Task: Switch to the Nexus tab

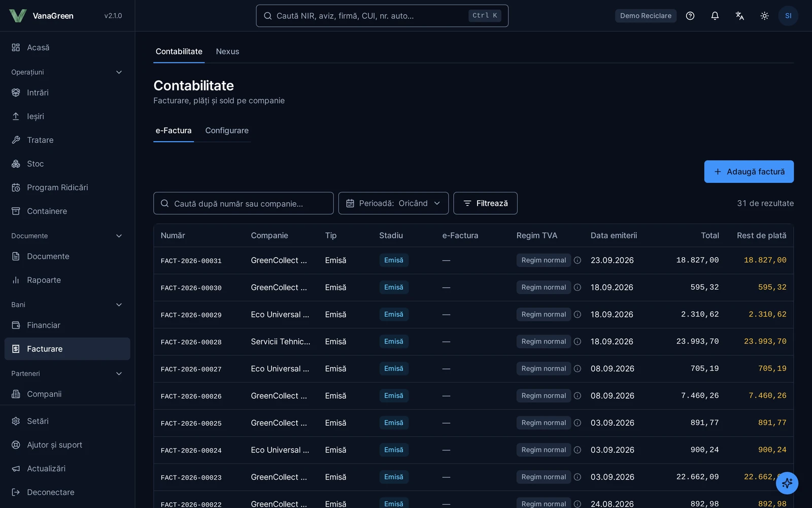Action: [x=227, y=51]
